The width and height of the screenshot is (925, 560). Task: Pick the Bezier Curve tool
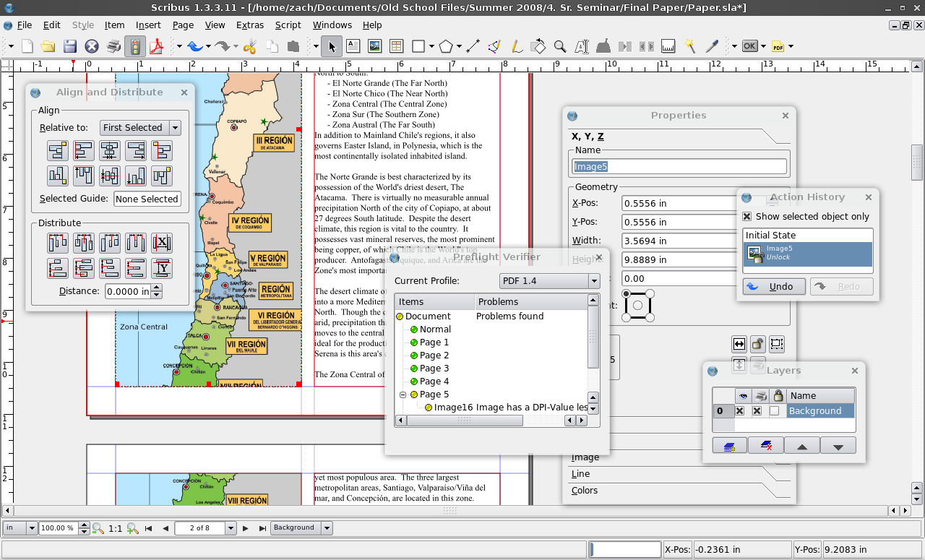(494, 46)
